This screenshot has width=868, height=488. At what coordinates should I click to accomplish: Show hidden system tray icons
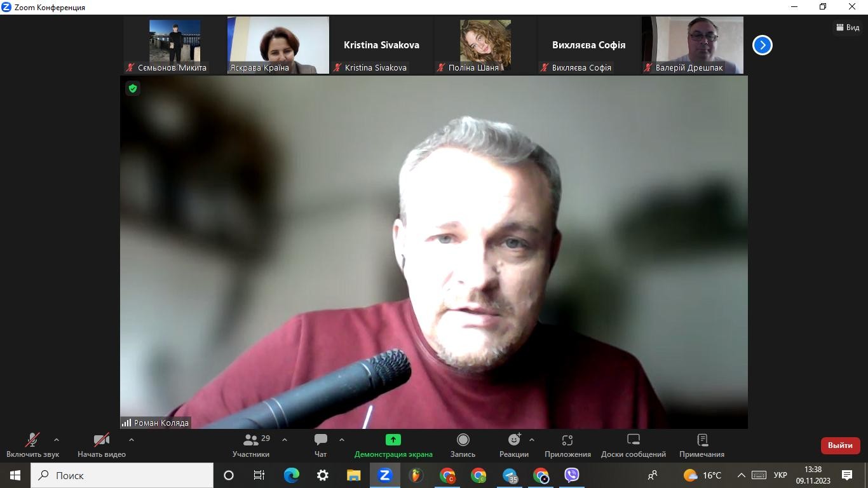point(741,475)
